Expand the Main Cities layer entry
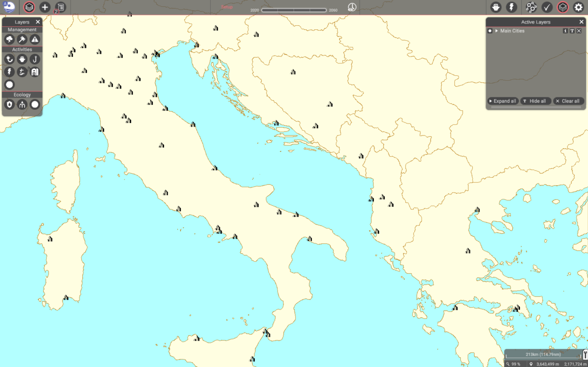588x367 pixels. [x=497, y=31]
